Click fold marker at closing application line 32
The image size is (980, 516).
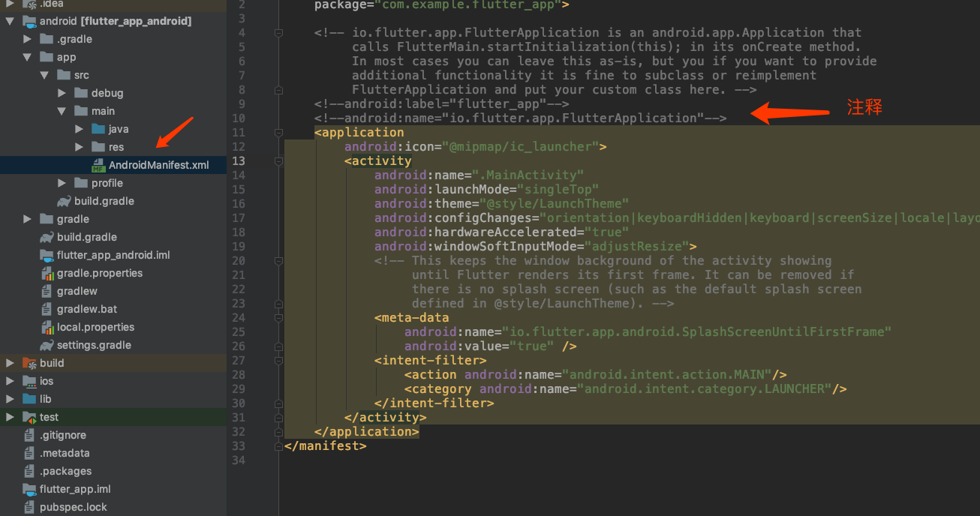(279, 432)
